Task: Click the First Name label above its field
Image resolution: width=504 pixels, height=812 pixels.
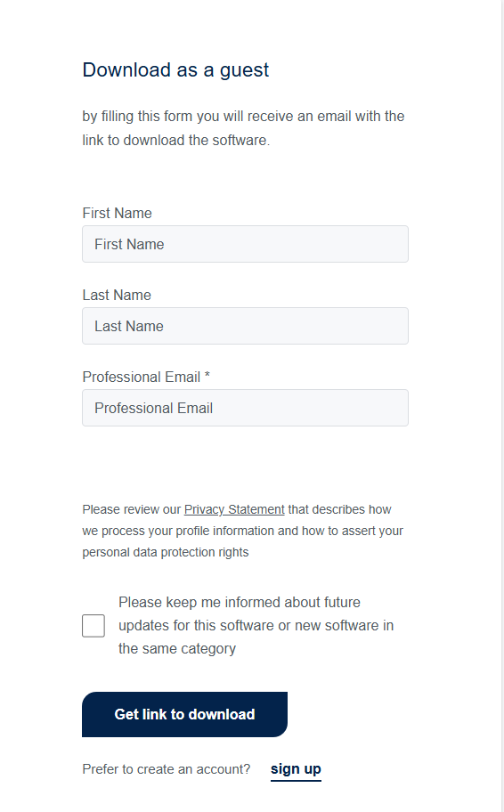Action: (117, 213)
